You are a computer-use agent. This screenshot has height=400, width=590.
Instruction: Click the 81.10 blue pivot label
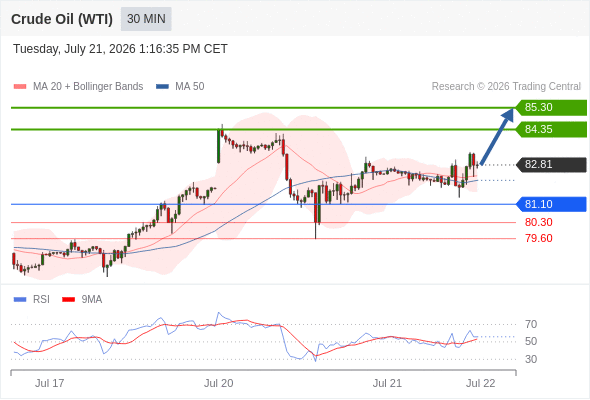(551, 204)
